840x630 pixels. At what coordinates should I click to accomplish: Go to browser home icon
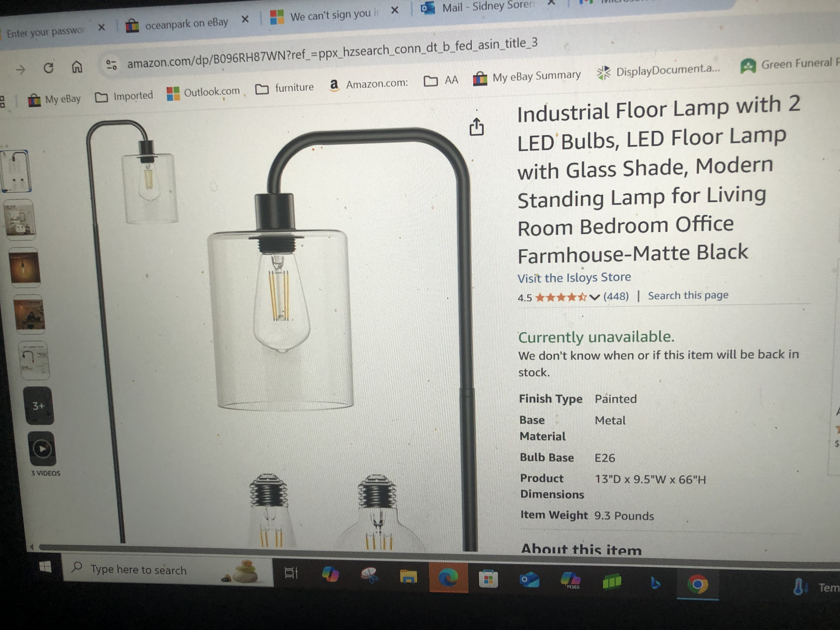click(77, 66)
